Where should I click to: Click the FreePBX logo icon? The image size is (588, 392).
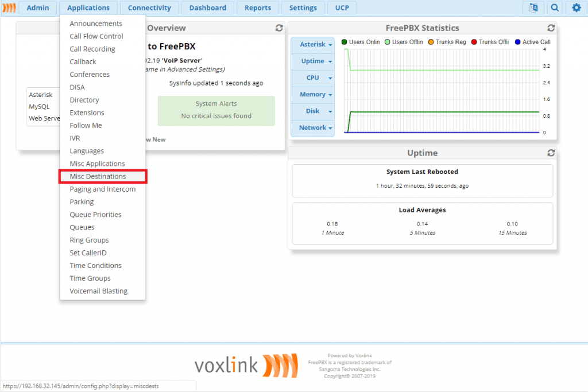coord(9,7)
